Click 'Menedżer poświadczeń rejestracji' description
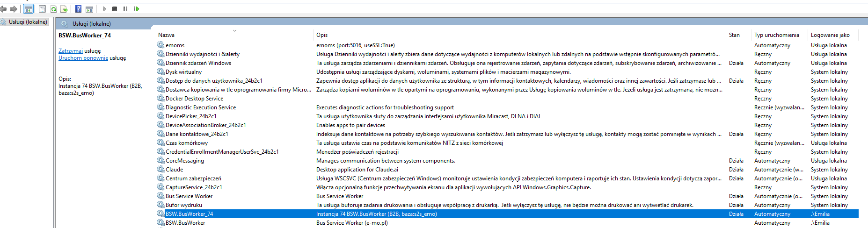The height and width of the screenshot is (228, 868). click(x=357, y=152)
